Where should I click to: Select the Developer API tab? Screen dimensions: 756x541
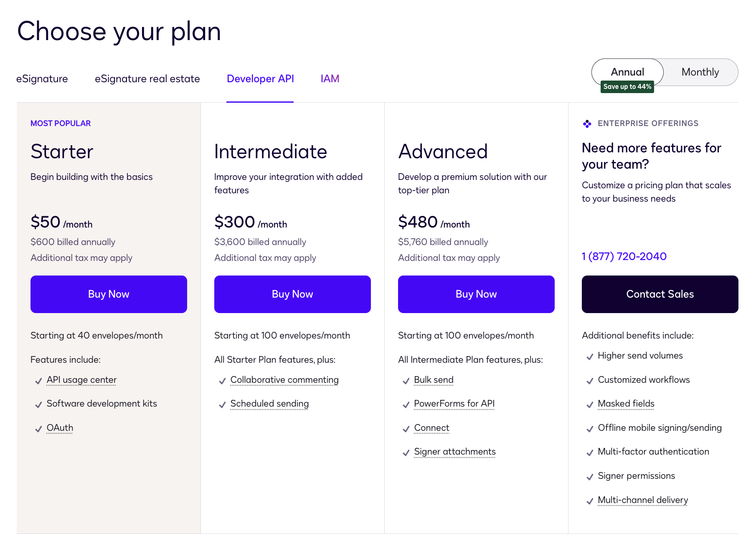click(x=260, y=79)
